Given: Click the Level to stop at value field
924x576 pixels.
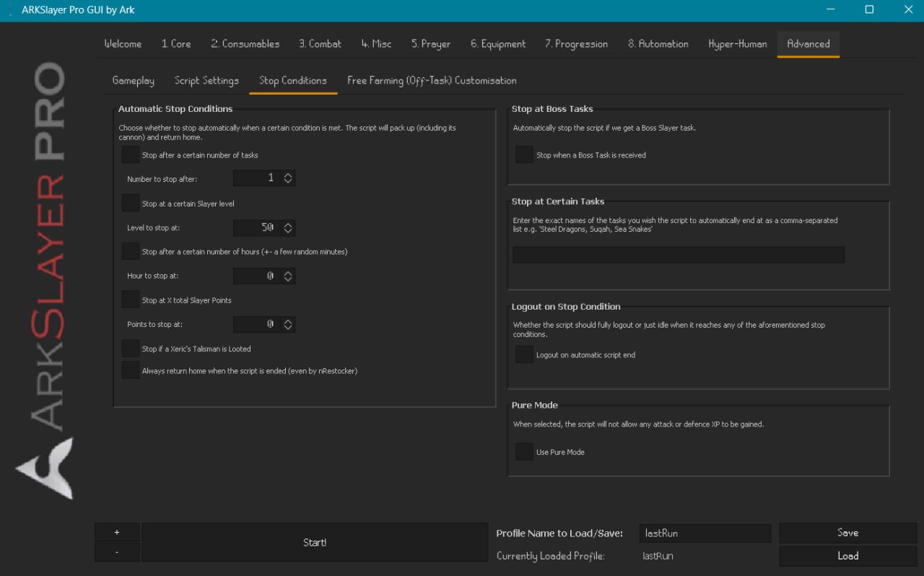Looking at the screenshot, I should tap(256, 228).
